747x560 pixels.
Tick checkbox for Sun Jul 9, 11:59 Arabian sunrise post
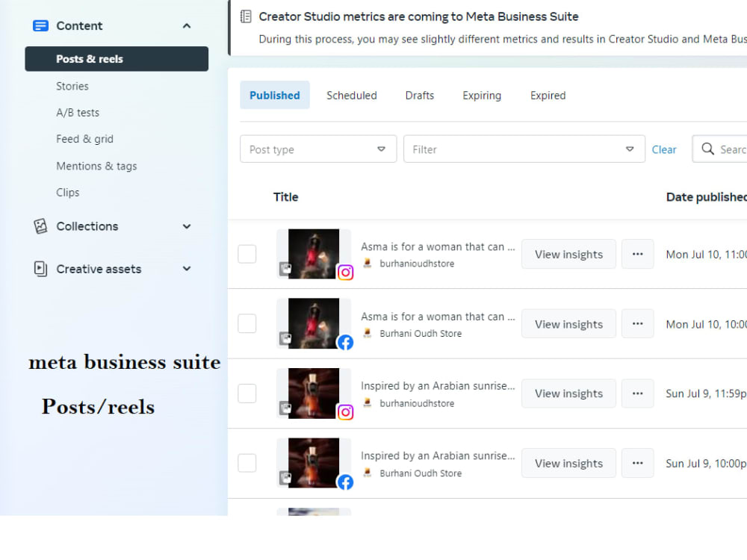247,393
